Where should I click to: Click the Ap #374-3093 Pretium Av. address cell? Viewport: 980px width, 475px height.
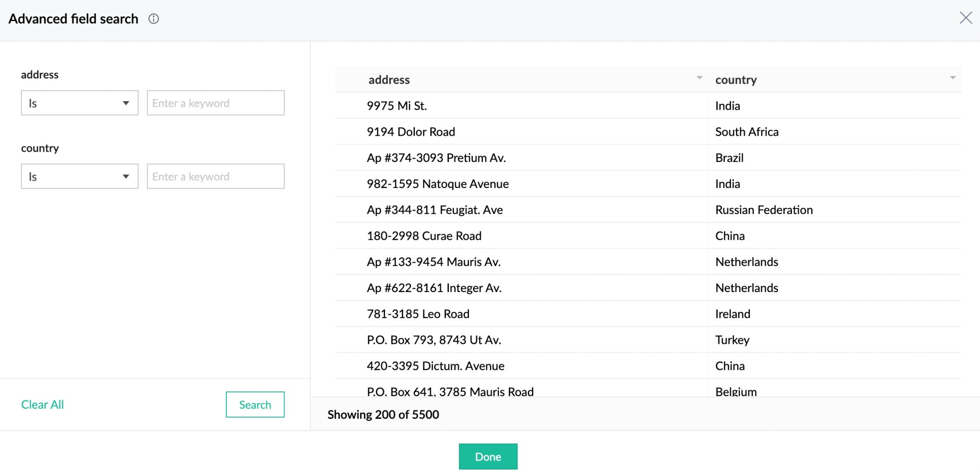tap(436, 158)
